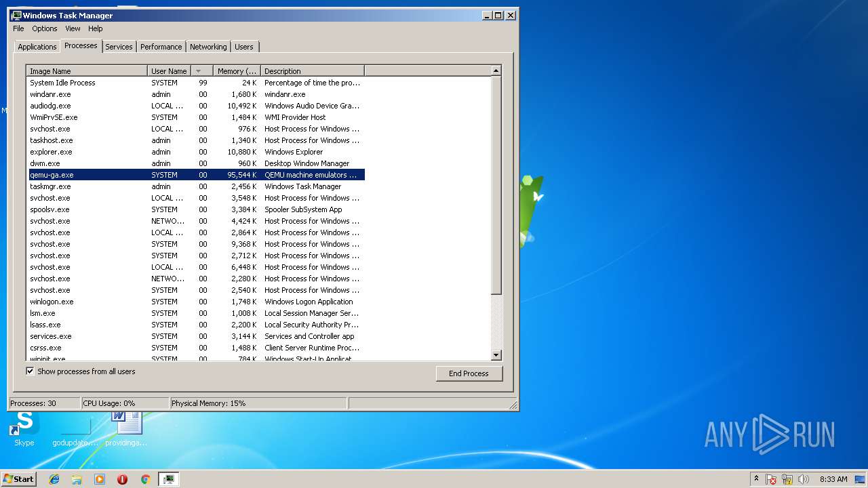
Task: Select the qemu-ga.exe process row
Action: [x=196, y=175]
